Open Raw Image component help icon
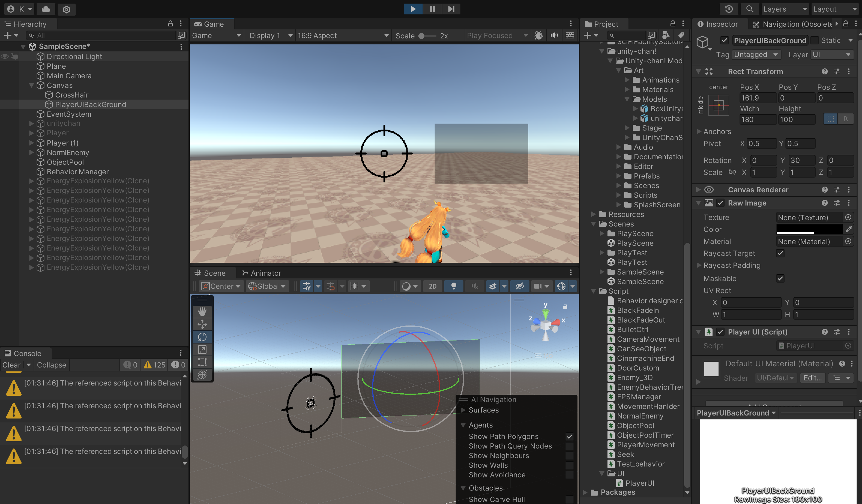862x504 pixels. point(825,203)
